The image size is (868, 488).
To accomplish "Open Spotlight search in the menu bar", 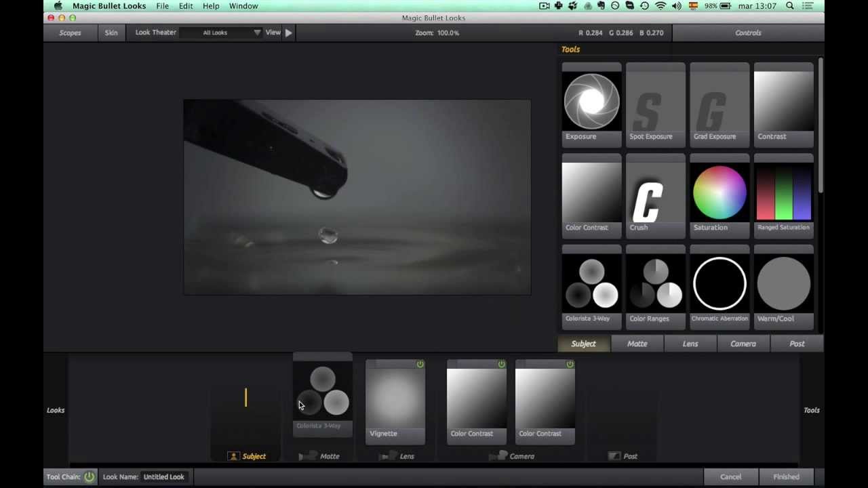I will (x=790, y=6).
